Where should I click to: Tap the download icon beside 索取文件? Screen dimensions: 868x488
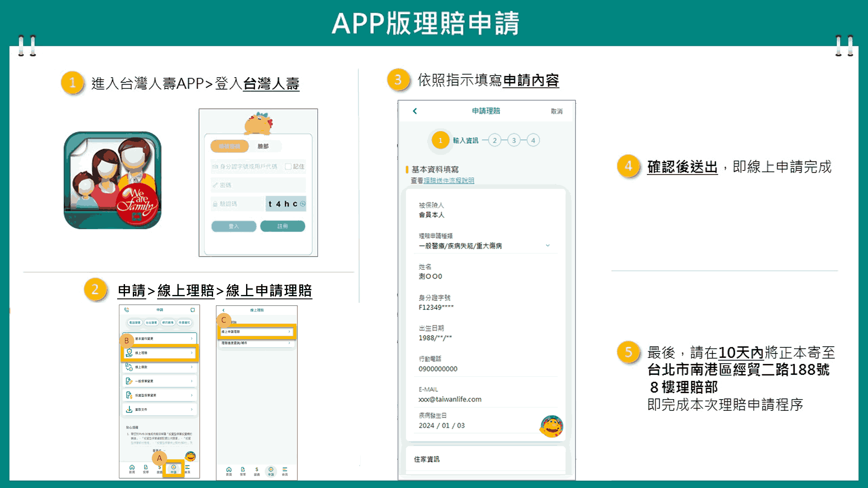click(129, 409)
